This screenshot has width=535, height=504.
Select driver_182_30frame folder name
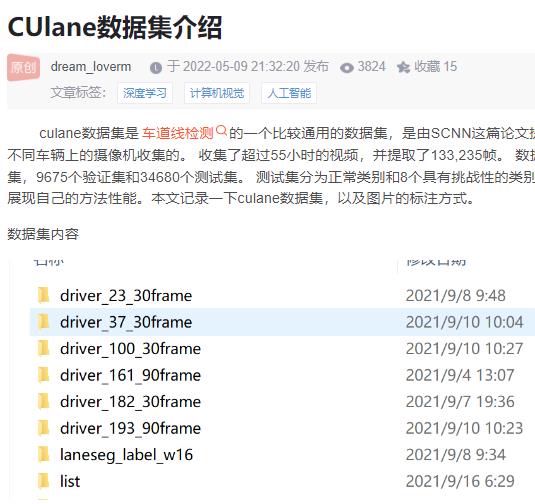[130, 402]
